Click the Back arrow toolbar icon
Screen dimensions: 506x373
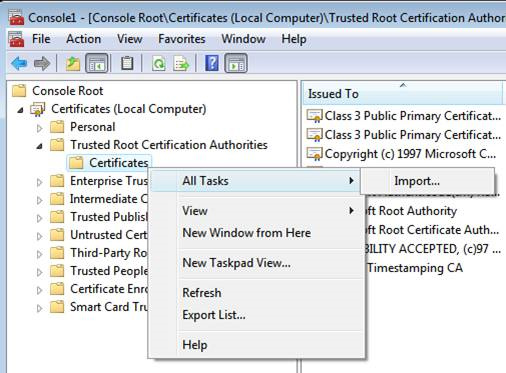(19, 63)
